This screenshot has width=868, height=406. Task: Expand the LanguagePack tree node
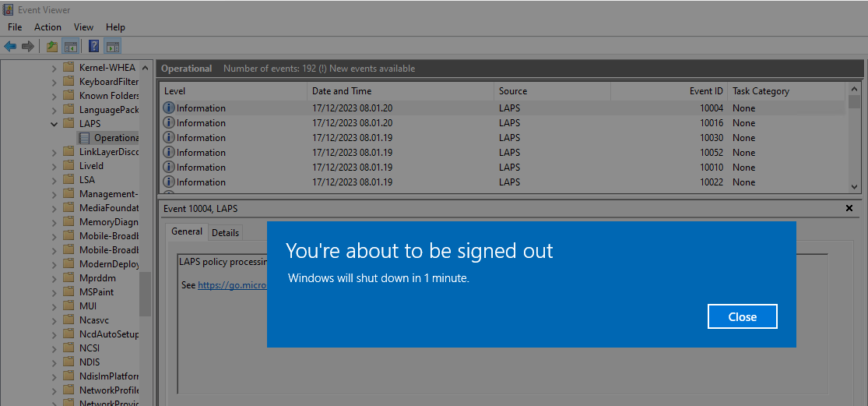[x=54, y=110]
